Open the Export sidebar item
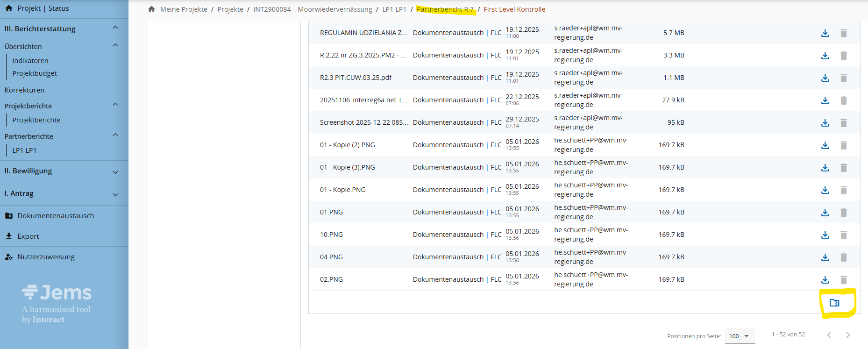Image resolution: width=868 pixels, height=349 pixels. click(x=28, y=236)
